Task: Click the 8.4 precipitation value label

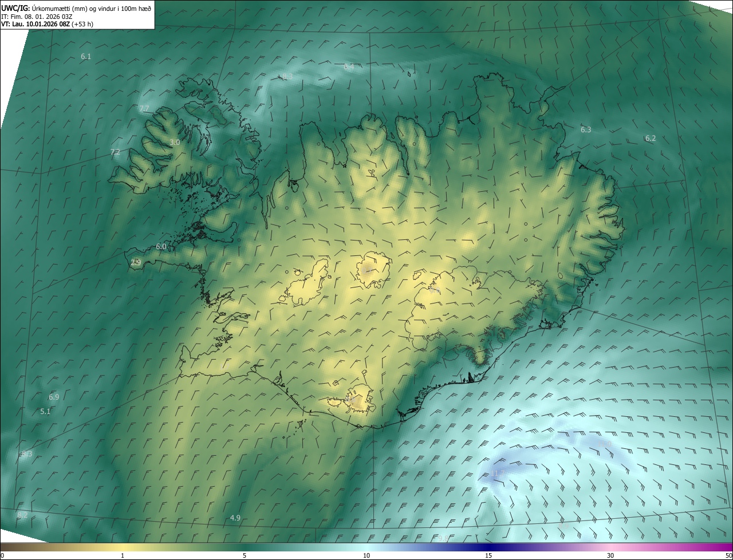Action: coord(349,67)
